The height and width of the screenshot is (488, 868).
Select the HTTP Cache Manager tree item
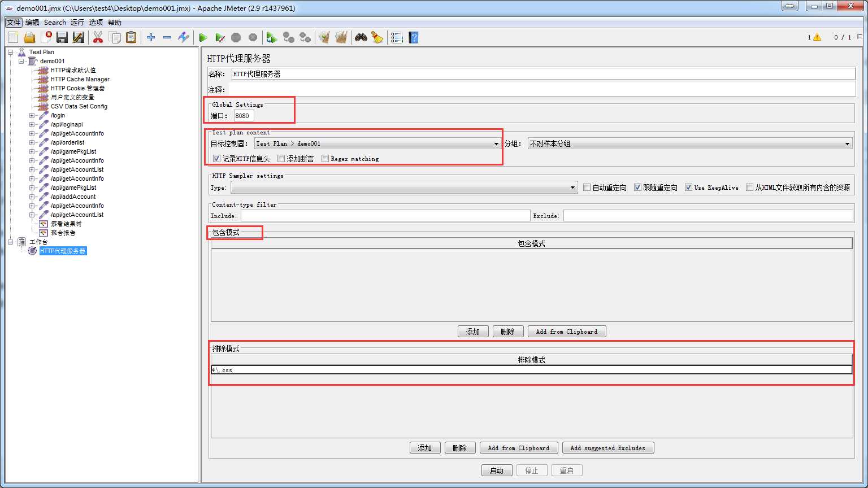[x=80, y=79]
